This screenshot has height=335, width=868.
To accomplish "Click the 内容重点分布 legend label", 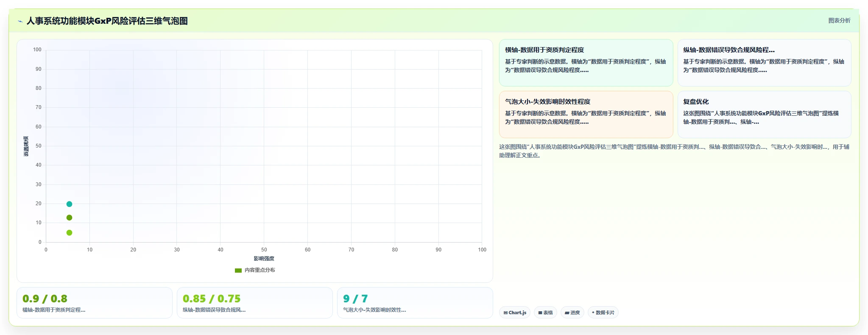I will (260, 270).
